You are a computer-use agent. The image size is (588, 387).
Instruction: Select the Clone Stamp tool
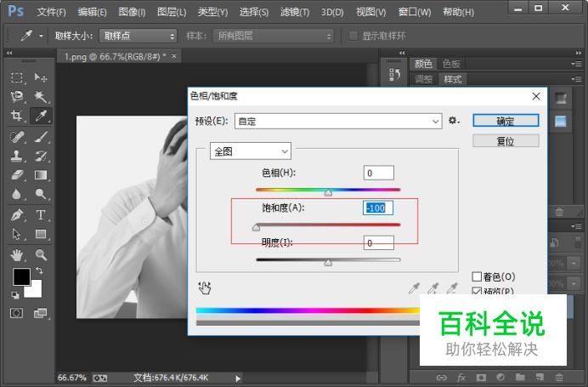click(16, 156)
